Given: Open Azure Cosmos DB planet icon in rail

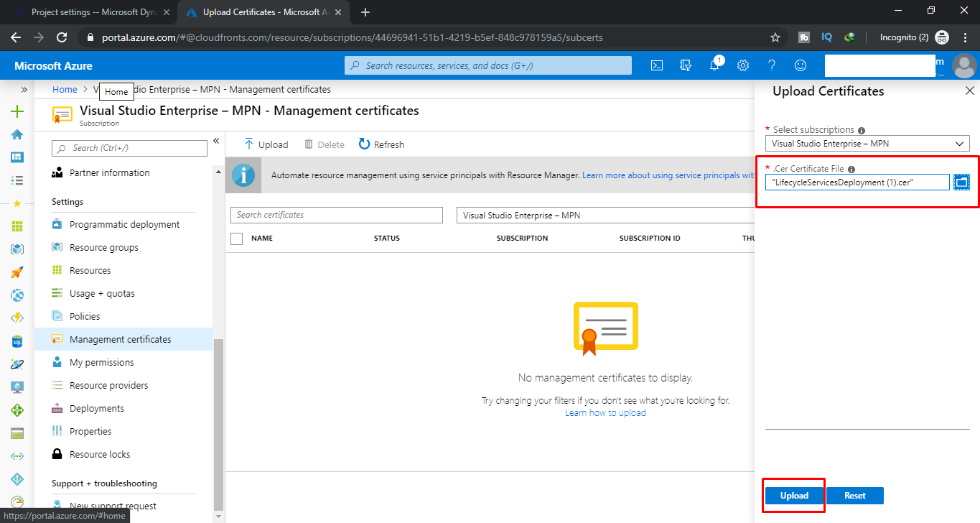Looking at the screenshot, I should (x=17, y=364).
